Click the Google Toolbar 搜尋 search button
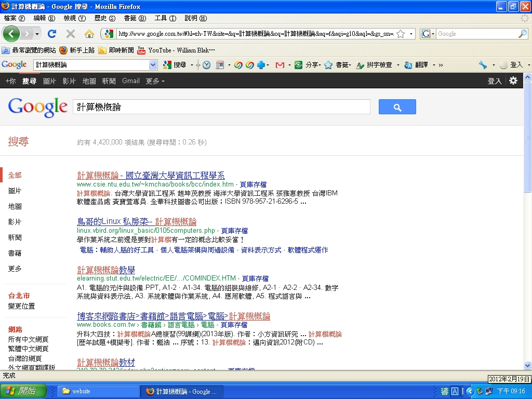The image size is (532, 399). 175,65
